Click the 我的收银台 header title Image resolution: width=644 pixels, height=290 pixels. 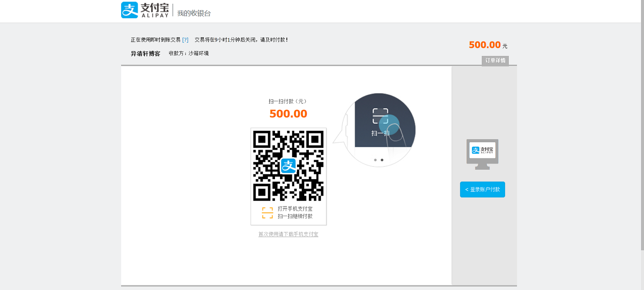pyautogui.click(x=194, y=13)
